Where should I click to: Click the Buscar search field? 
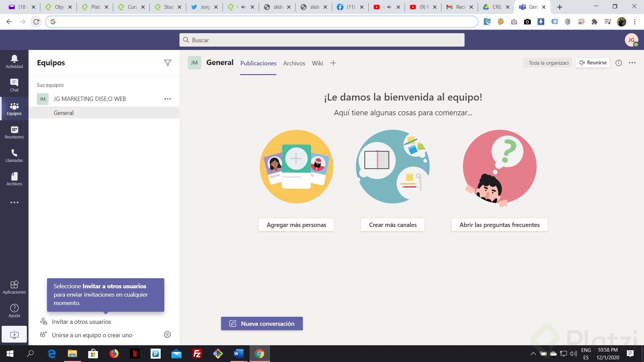[321, 40]
